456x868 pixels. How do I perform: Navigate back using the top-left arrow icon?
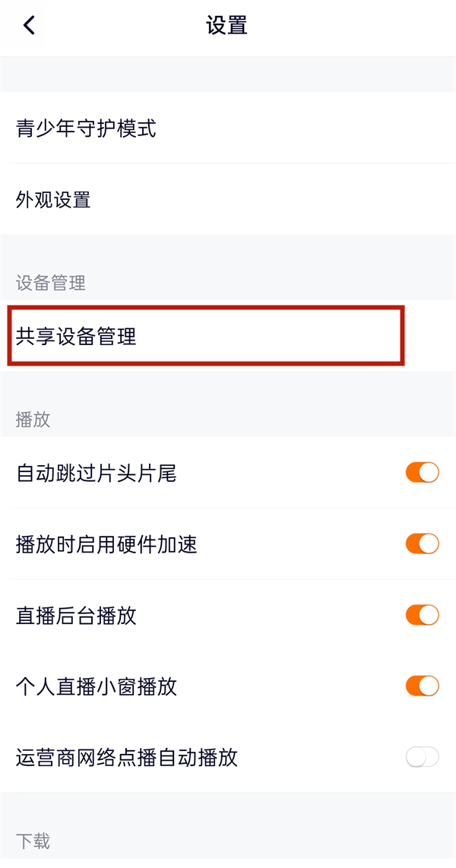[x=29, y=25]
